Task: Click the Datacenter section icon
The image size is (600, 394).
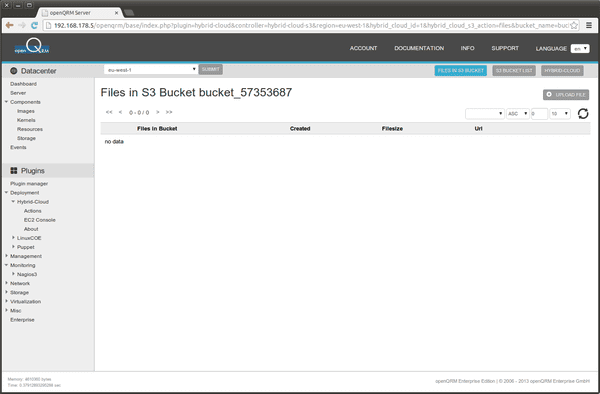Action: pyautogui.click(x=14, y=71)
